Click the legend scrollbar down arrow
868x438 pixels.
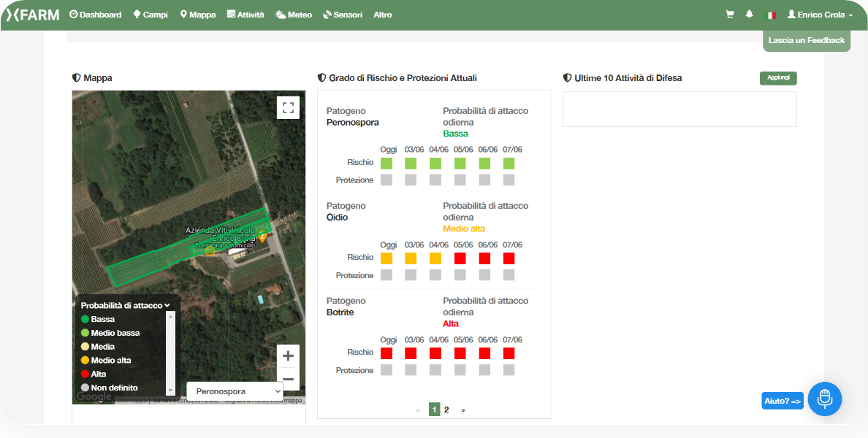[x=171, y=391]
